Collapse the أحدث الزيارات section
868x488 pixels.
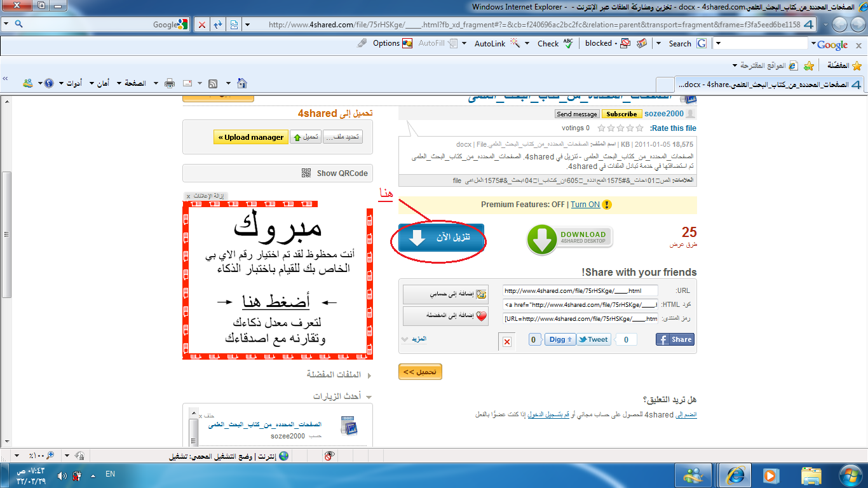pos(341,396)
